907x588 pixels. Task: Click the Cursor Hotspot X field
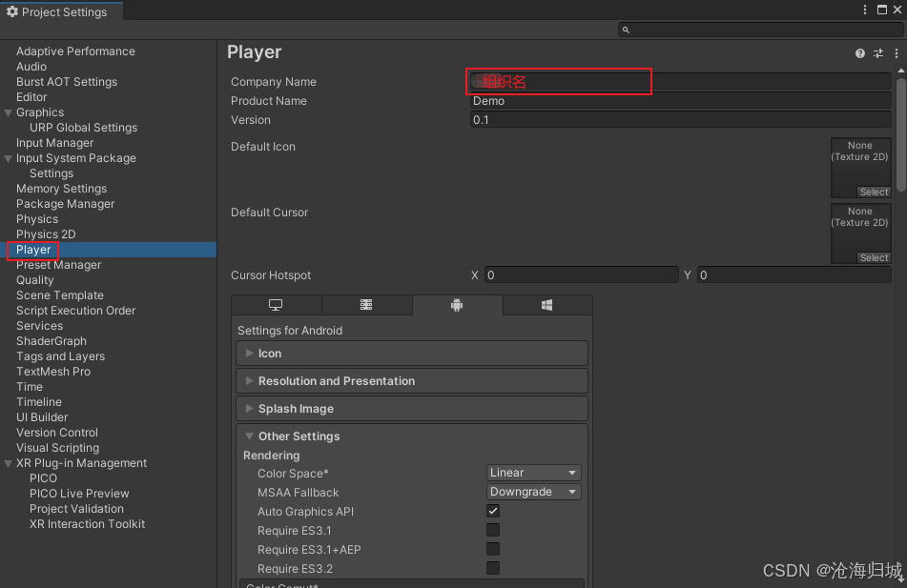(582, 275)
